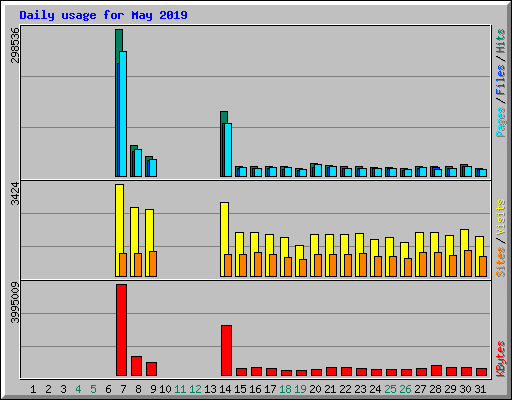Click green weekend day label 18
512x400 pixels.
(285, 389)
